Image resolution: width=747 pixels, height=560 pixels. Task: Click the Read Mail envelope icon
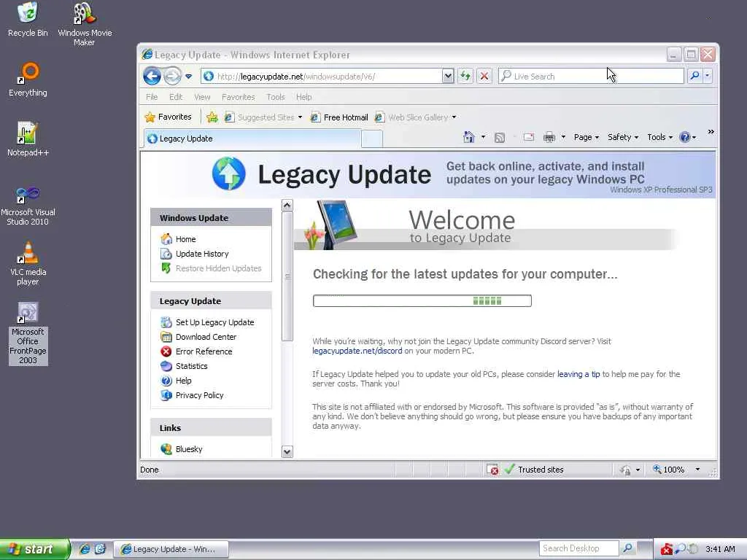pos(528,137)
